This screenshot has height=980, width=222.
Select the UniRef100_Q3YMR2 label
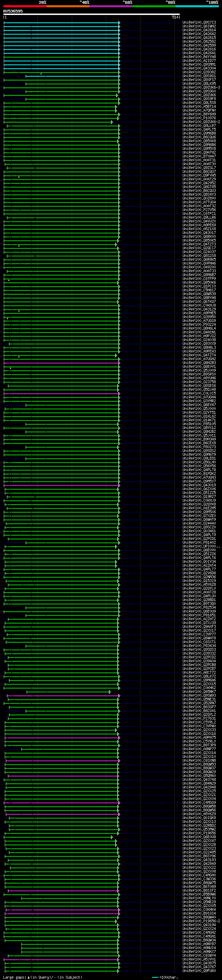point(199,401)
